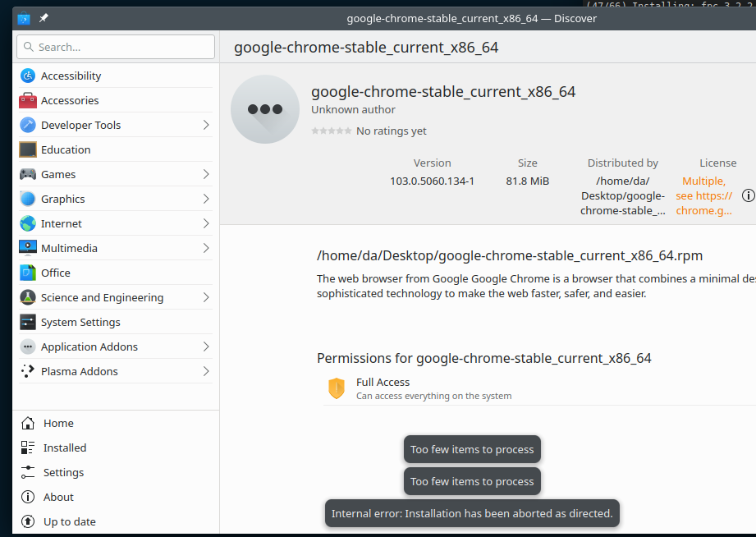Open the Accessories category label

click(70, 100)
